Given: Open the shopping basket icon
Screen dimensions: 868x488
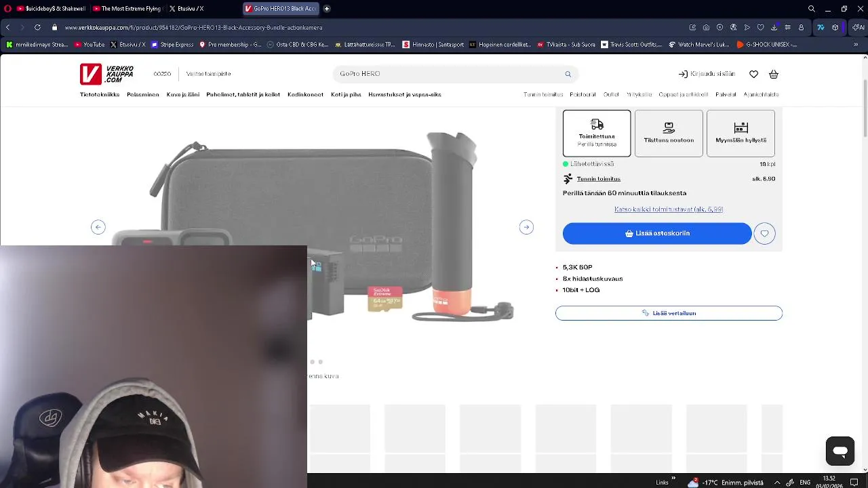Looking at the screenshot, I should tap(774, 74).
